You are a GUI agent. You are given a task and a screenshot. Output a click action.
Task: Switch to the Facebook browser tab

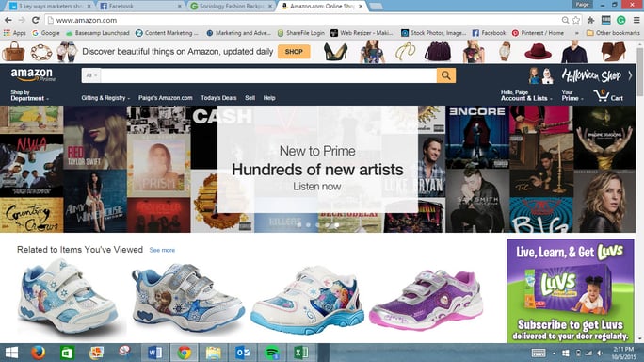pyautogui.click(x=141, y=7)
